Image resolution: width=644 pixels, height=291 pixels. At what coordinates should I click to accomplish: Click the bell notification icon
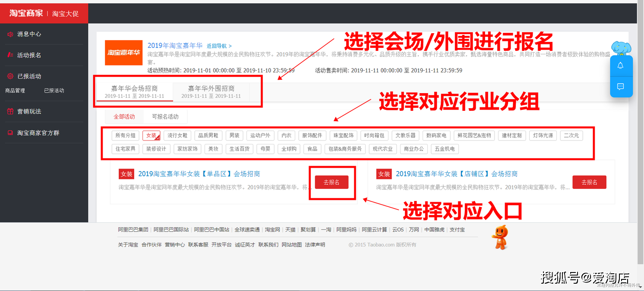(621, 66)
